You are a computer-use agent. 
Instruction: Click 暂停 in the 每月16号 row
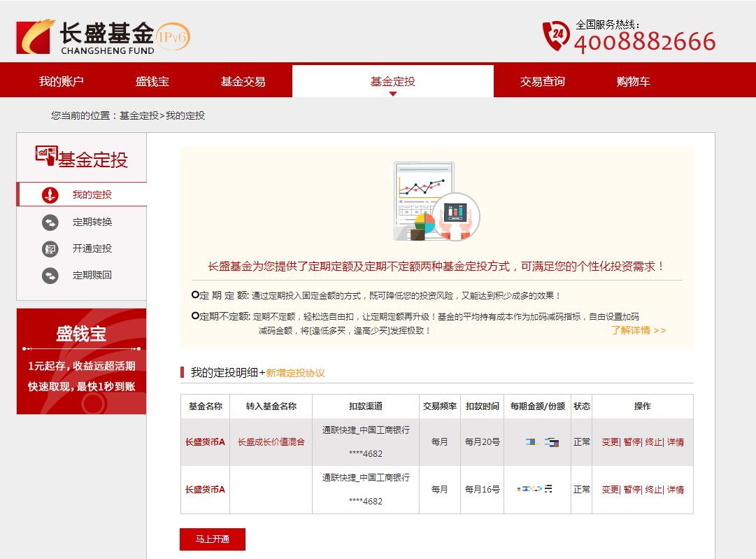tap(632, 490)
